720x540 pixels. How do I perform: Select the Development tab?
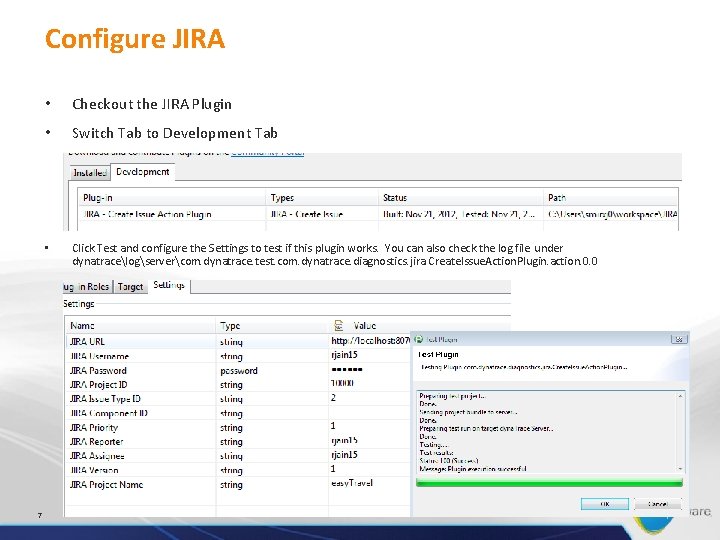point(143,172)
